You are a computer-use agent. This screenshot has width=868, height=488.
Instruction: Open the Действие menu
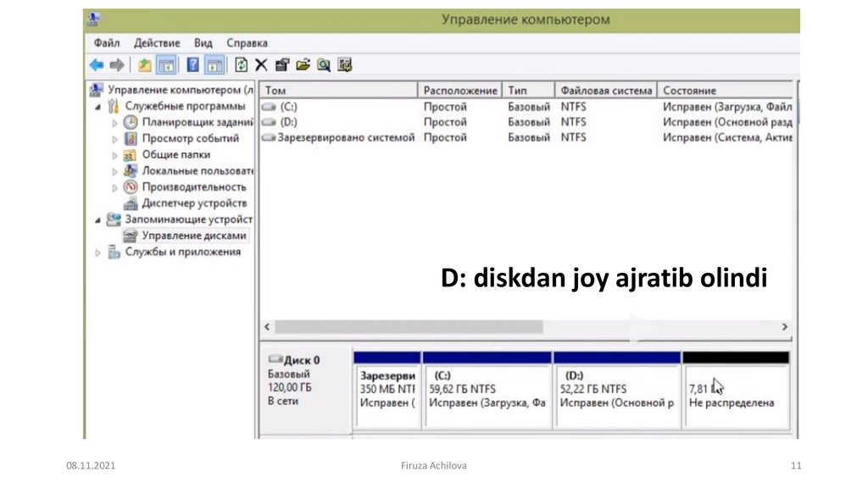point(157,42)
